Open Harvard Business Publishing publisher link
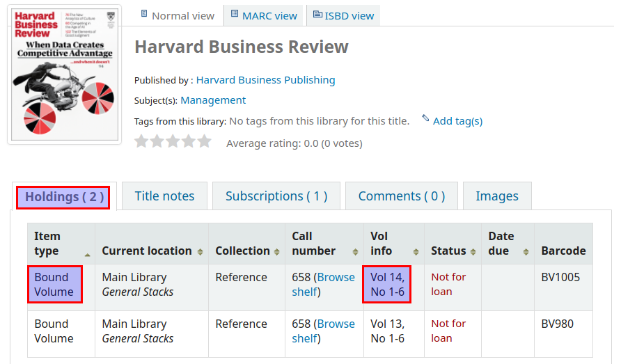Viewport: 621px width, 364px height. (266, 80)
